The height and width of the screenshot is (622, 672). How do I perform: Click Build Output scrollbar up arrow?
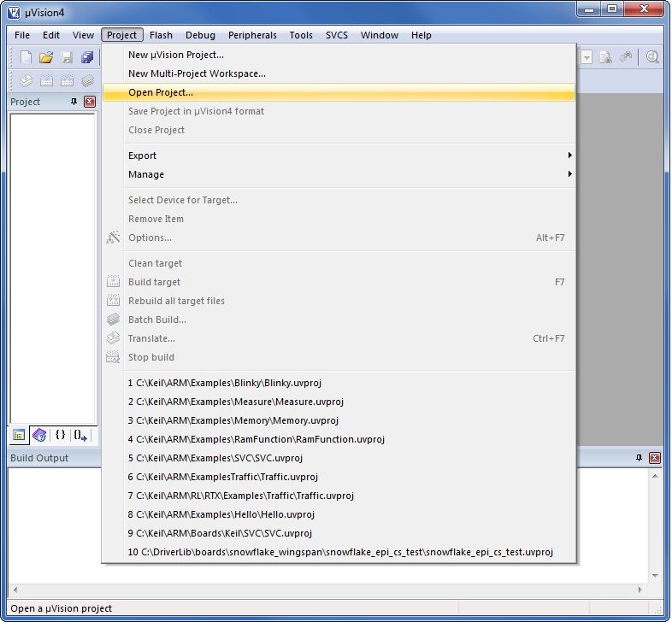[x=655, y=476]
